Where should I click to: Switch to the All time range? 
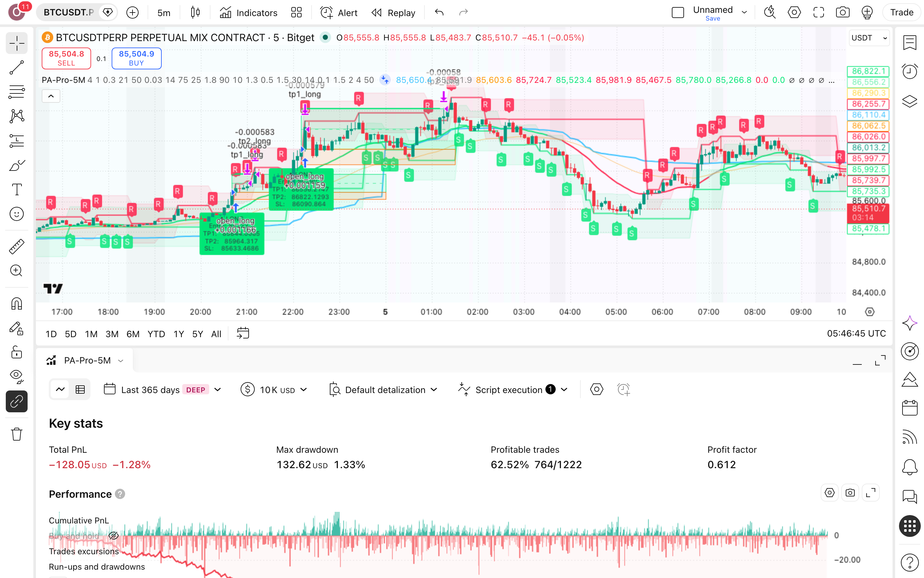216,334
